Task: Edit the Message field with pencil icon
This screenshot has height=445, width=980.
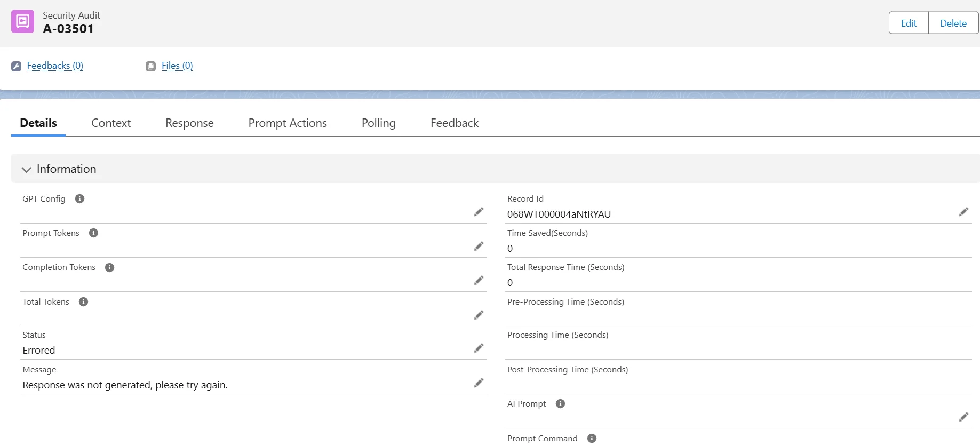Action: pos(479,383)
